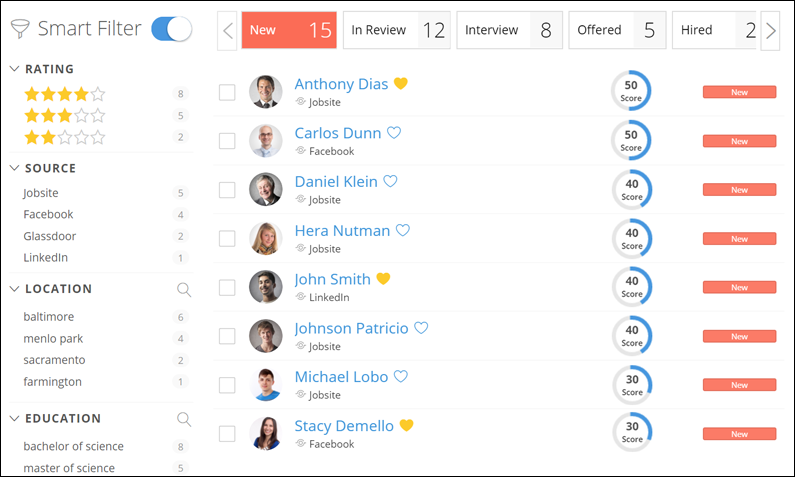Click the heart icon next to Anthony Dias

click(401, 84)
